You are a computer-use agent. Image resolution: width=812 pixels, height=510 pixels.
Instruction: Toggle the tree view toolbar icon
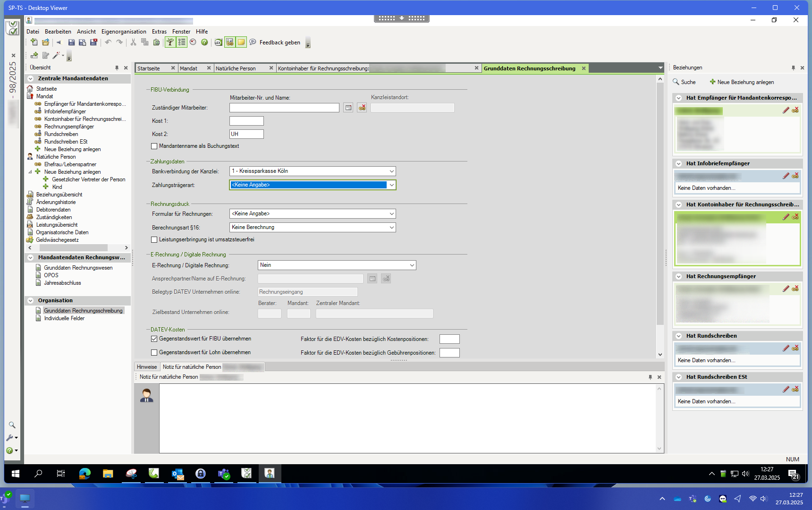click(170, 42)
